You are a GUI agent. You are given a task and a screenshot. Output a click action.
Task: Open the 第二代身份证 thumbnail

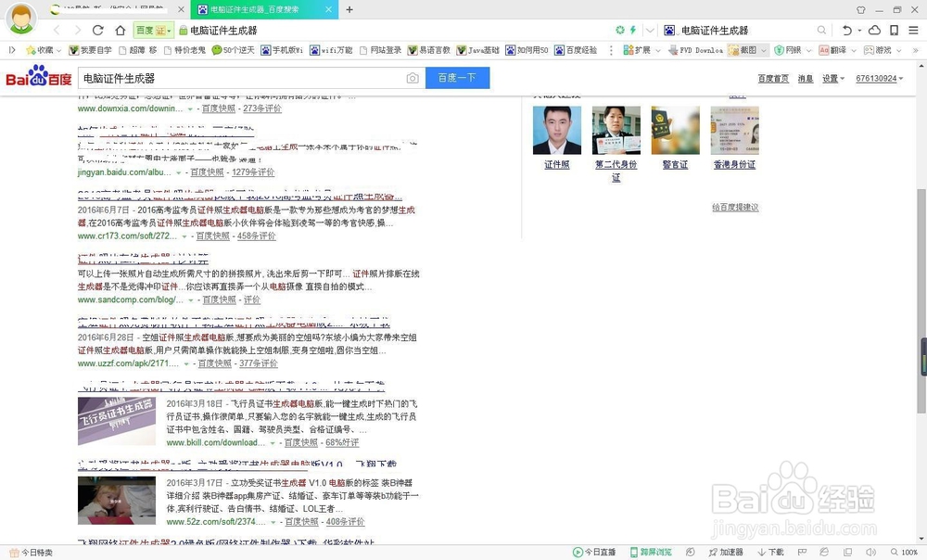coord(616,130)
